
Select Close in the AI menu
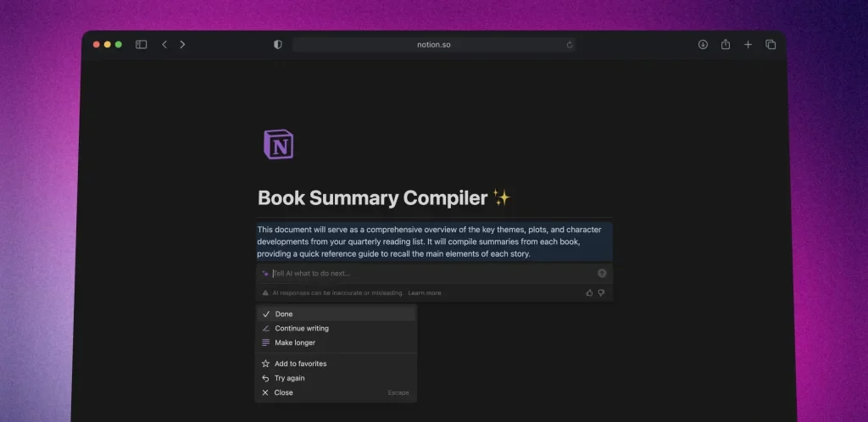(x=336, y=392)
